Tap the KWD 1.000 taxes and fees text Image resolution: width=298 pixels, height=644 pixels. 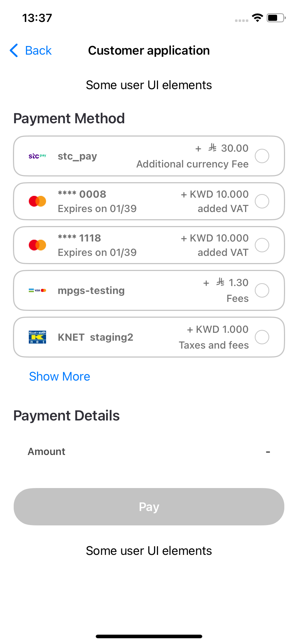click(214, 337)
